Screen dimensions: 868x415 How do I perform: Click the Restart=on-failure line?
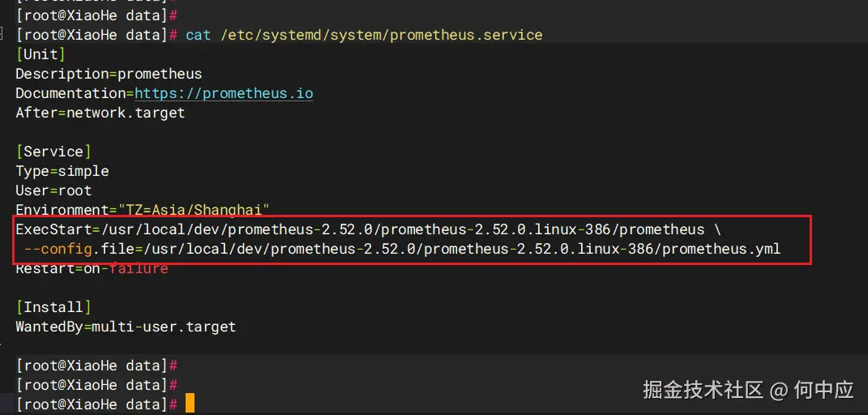[92, 268]
